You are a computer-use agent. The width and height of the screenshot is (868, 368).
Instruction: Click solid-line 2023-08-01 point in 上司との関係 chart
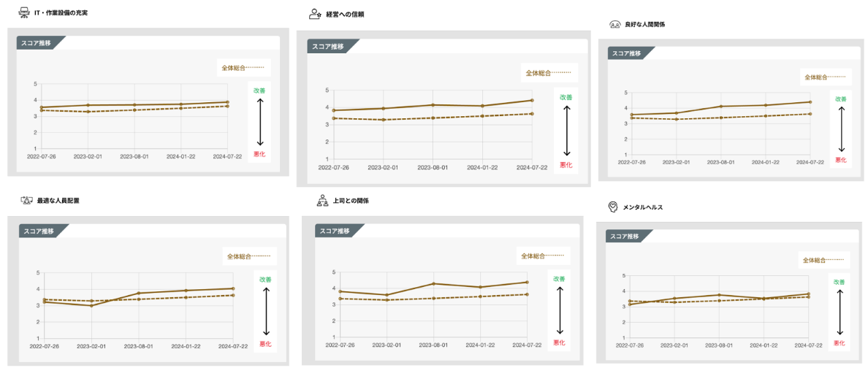click(x=433, y=284)
